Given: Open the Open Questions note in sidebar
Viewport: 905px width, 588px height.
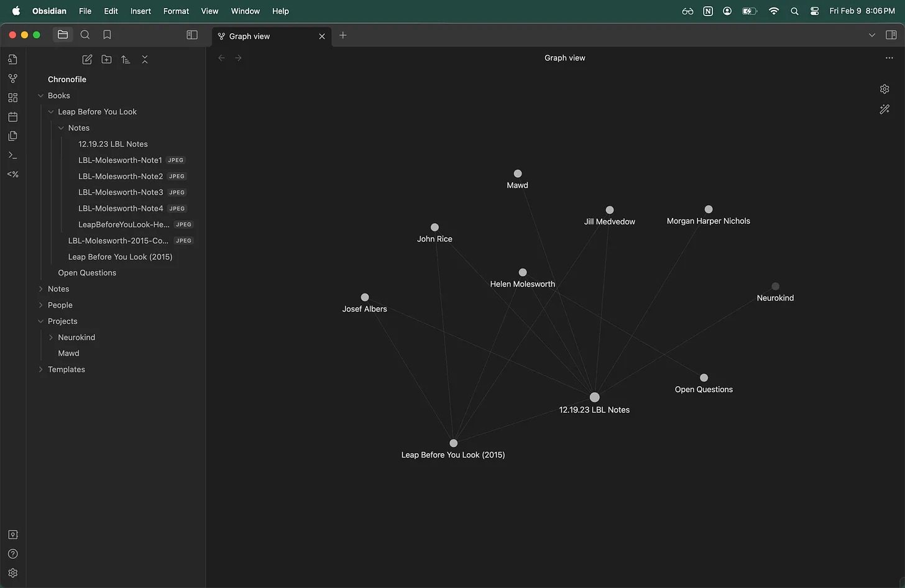Looking at the screenshot, I should 87,273.
